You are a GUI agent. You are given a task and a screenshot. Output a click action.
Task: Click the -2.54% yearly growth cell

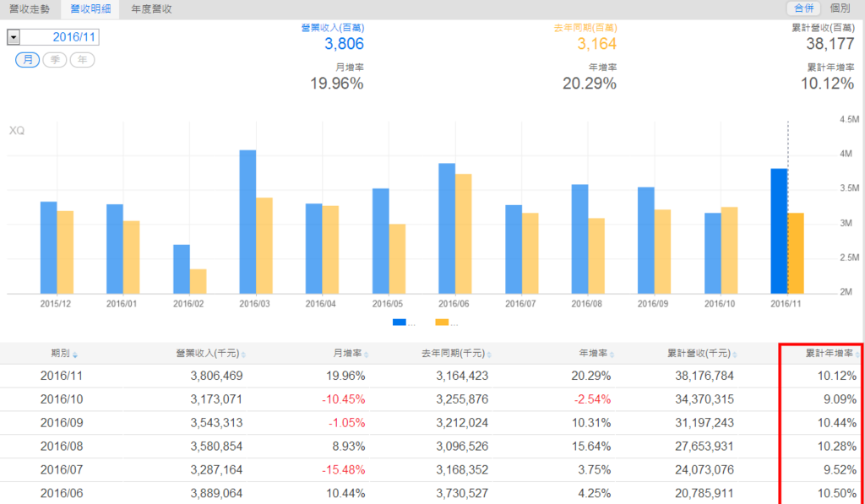coord(592,399)
